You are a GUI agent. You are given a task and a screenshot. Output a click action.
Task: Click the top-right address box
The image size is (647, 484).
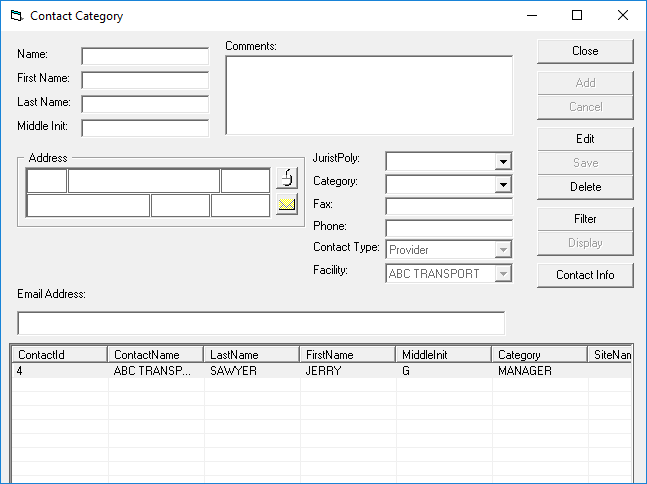point(246,180)
